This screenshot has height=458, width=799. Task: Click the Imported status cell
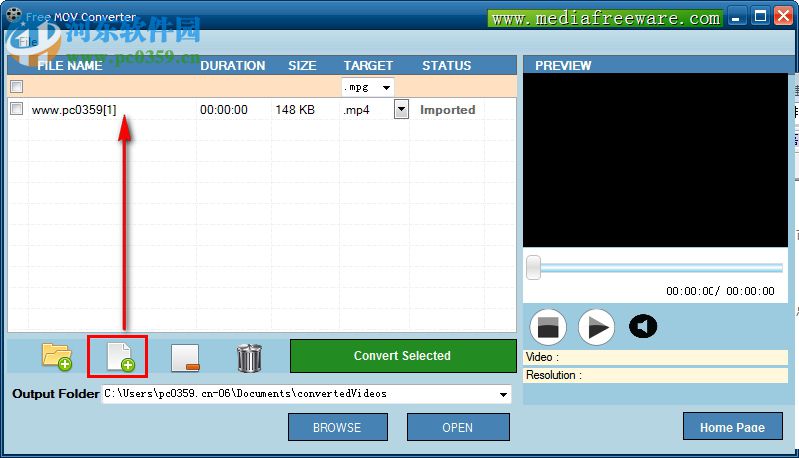tap(447, 110)
